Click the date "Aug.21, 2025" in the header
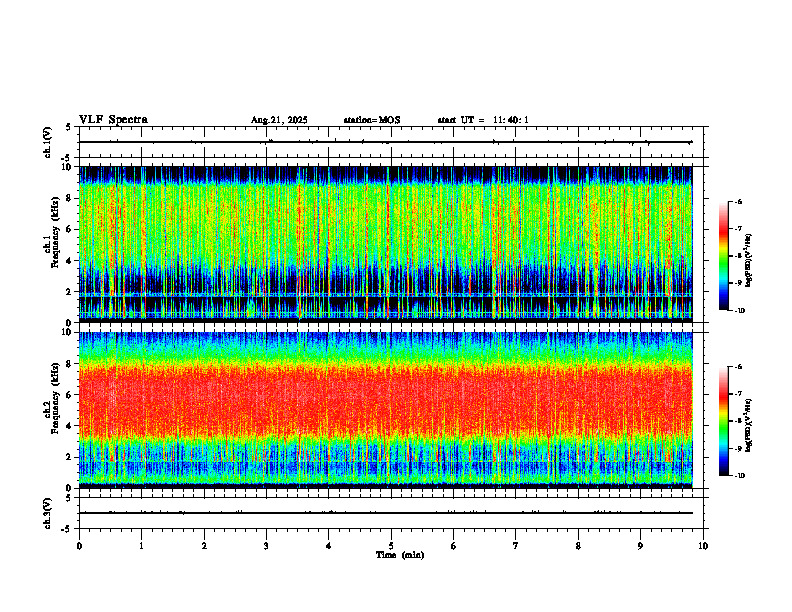This screenshot has height=612, width=792. click(x=279, y=120)
